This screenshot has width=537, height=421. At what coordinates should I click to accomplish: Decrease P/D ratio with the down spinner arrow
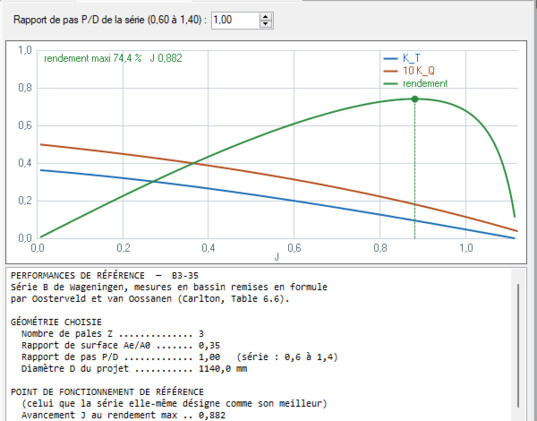[265, 24]
